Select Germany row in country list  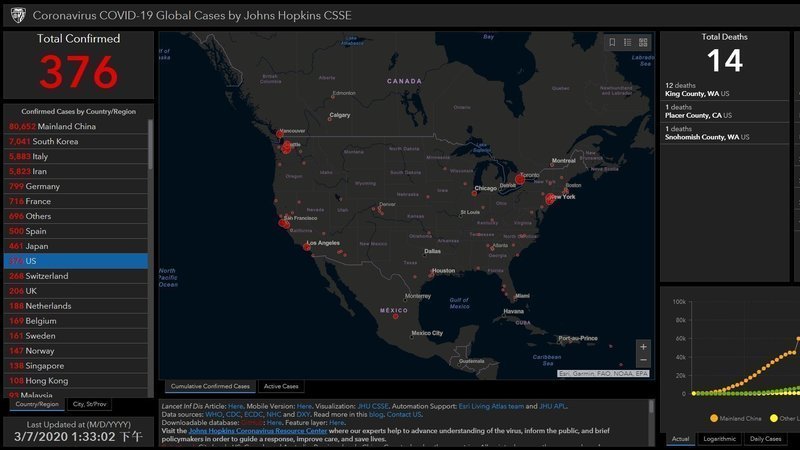(x=76, y=186)
